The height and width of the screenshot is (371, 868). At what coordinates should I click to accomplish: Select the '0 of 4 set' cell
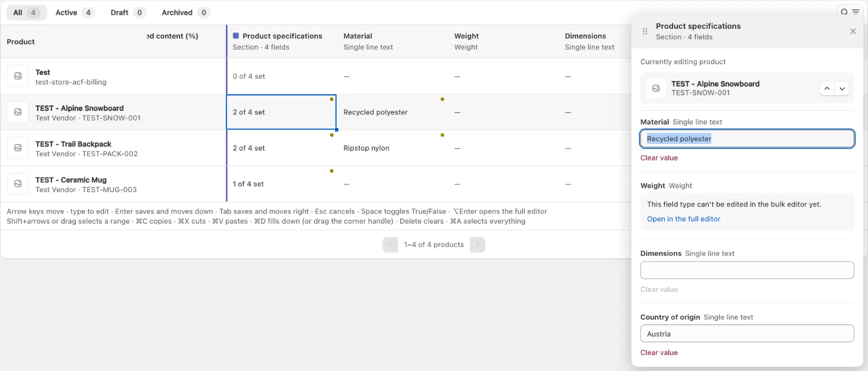282,76
